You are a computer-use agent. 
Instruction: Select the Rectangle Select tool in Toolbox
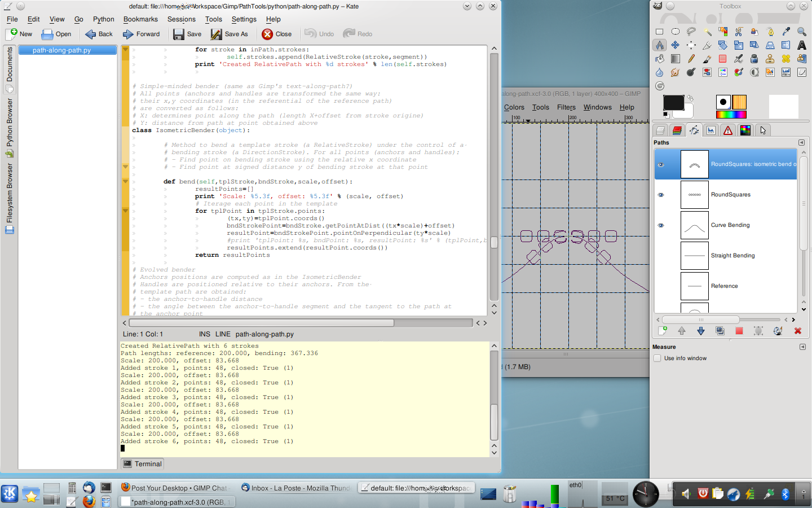click(659, 32)
